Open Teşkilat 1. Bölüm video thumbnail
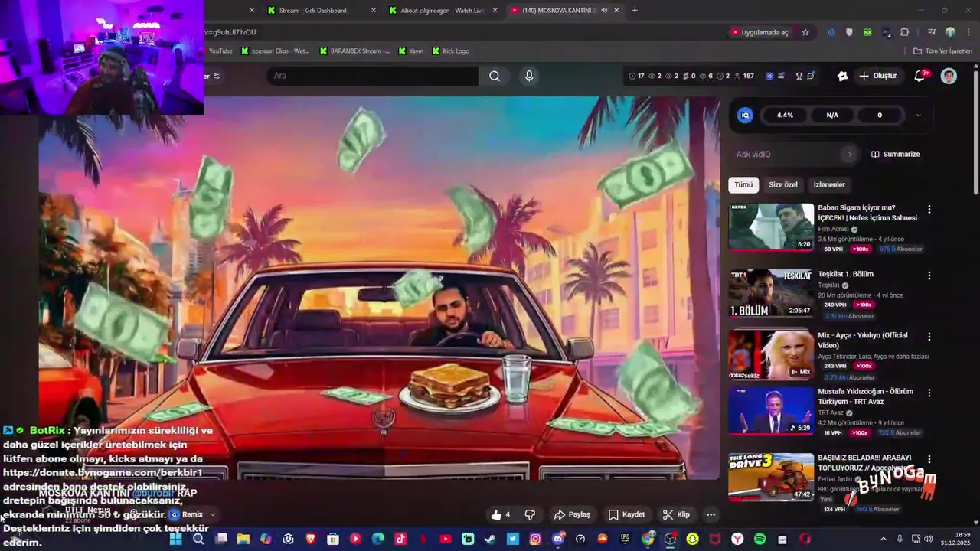 [771, 292]
